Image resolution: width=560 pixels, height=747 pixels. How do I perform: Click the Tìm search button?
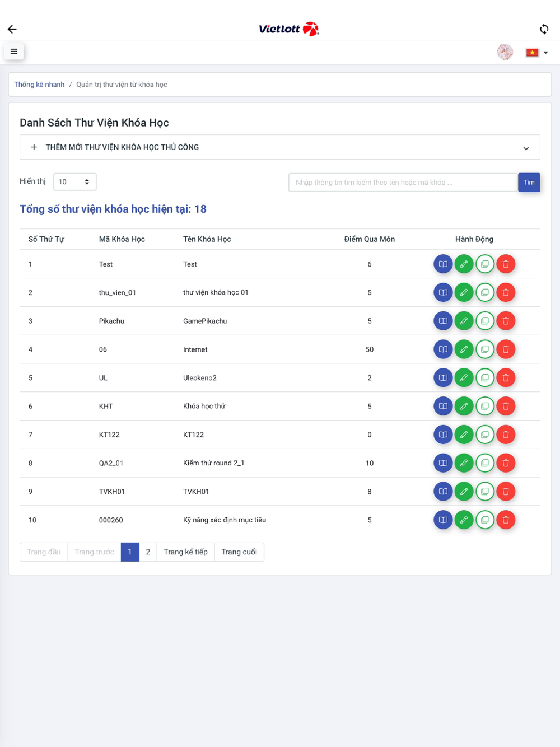coord(529,183)
